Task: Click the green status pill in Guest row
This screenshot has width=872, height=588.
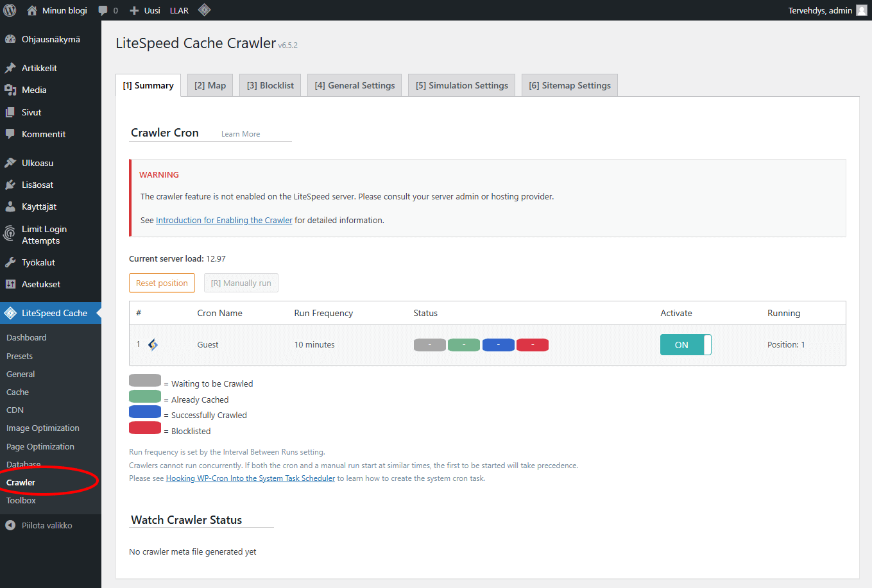Action: [x=464, y=345]
